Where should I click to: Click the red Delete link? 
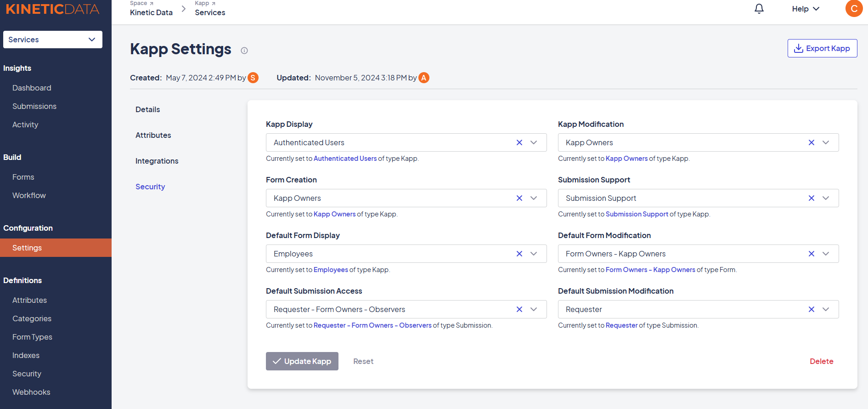click(821, 361)
